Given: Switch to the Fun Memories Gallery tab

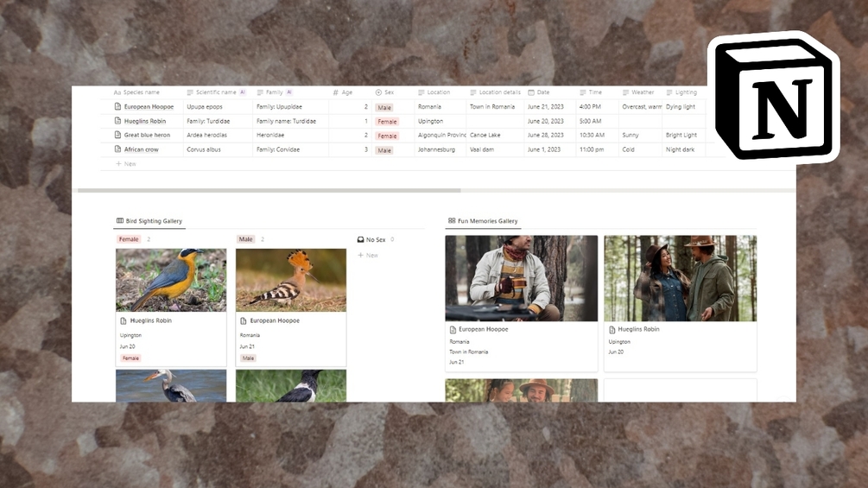Looking at the screenshot, I should (483, 221).
